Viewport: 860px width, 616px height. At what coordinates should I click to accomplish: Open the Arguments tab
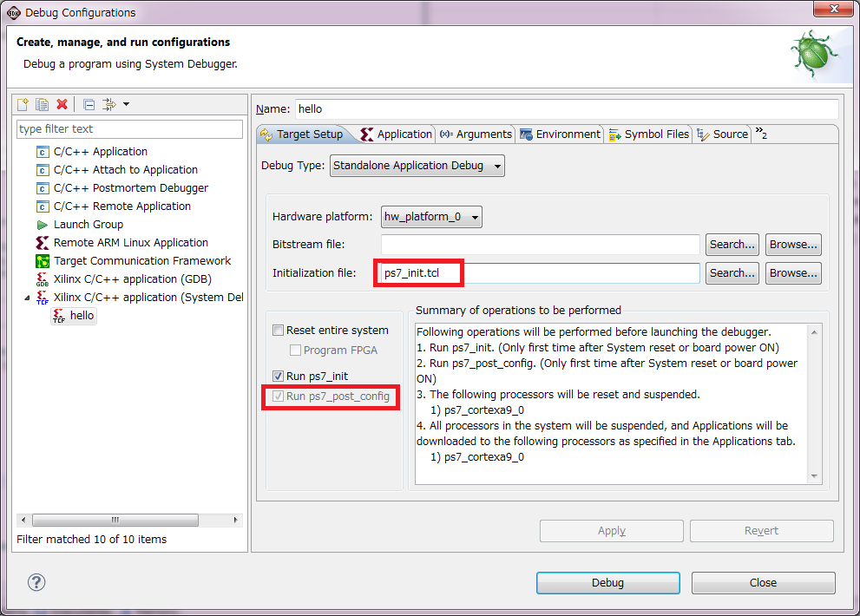click(x=476, y=134)
